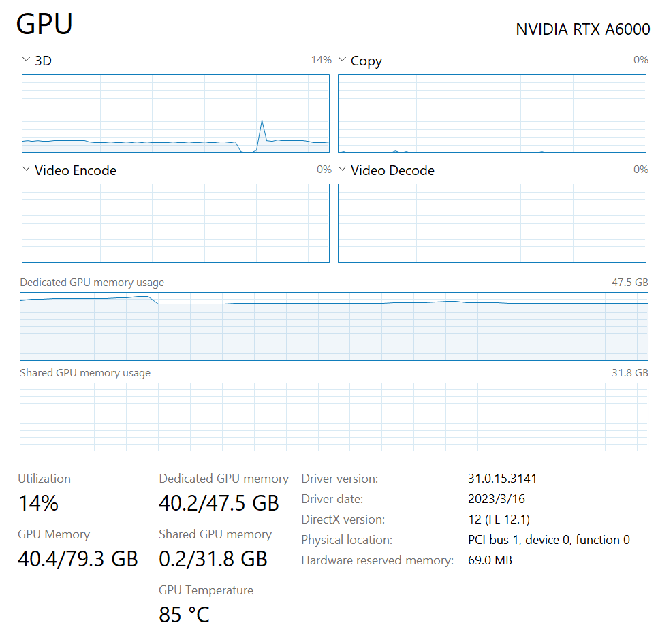Viewport: 658px width, 644px height.
Task: Click the driver date 2023/3/16
Action: [497, 499]
